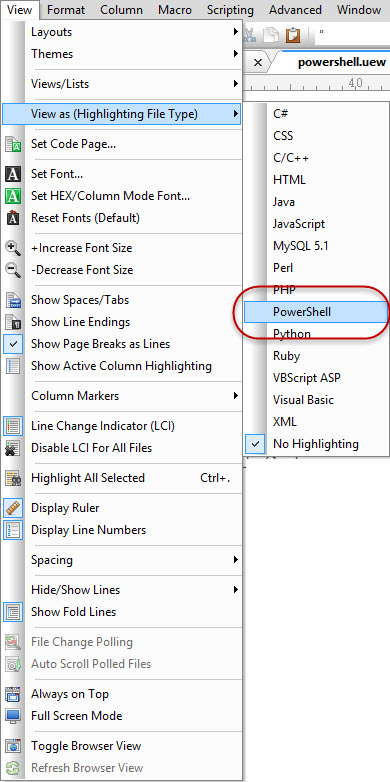390x782 pixels.
Task: Click the editor ruler bar
Action: coord(316,83)
